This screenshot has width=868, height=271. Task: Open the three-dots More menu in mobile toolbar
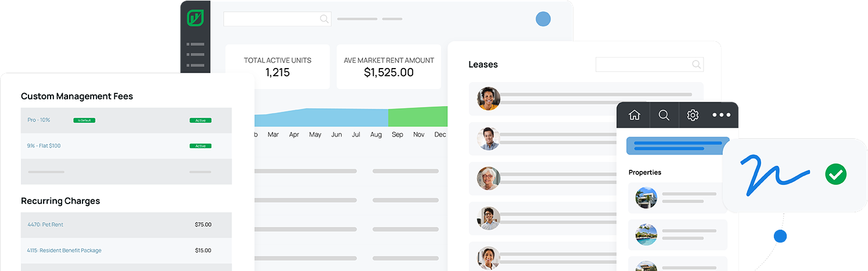coord(722,115)
